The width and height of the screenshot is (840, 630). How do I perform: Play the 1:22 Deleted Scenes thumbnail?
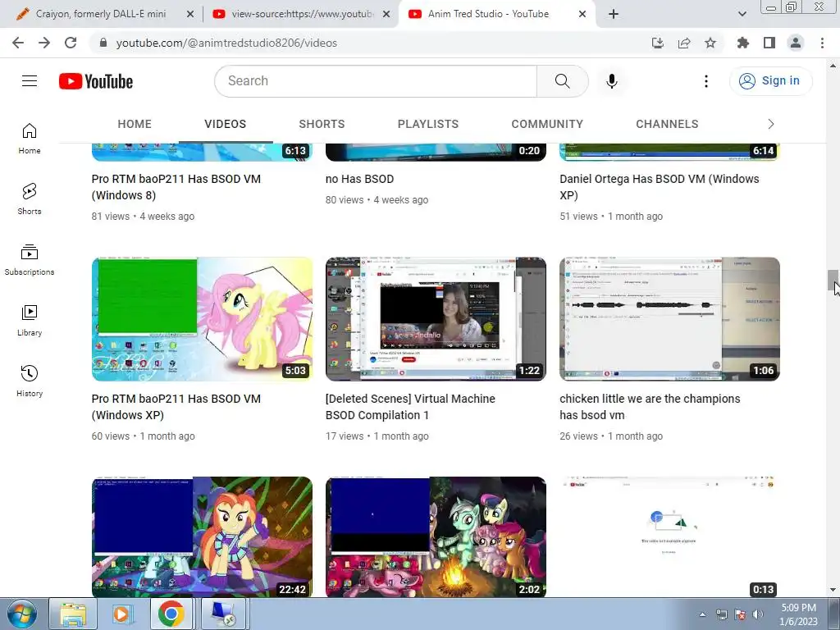(436, 319)
